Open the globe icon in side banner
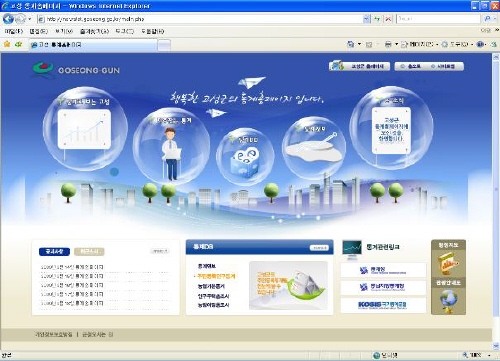 448,299
